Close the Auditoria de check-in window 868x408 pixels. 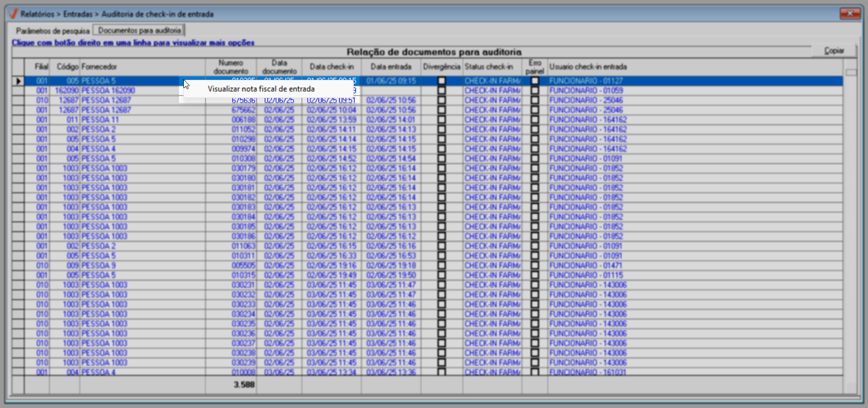850,14
